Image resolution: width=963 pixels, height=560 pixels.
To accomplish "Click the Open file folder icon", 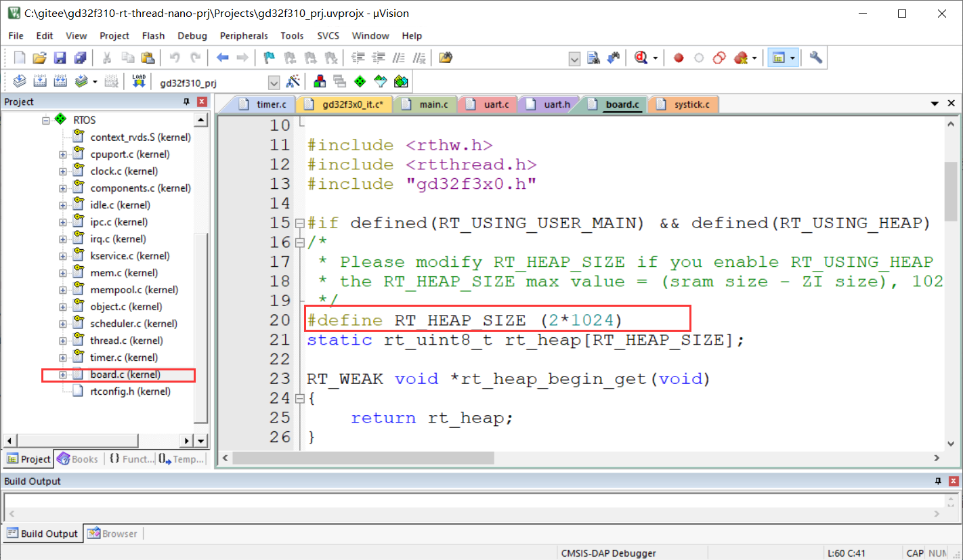I will [x=39, y=58].
